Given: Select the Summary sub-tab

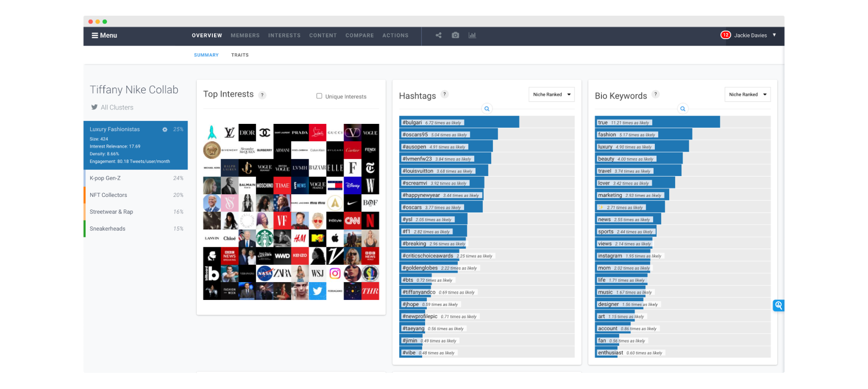Looking at the screenshot, I should pos(206,55).
